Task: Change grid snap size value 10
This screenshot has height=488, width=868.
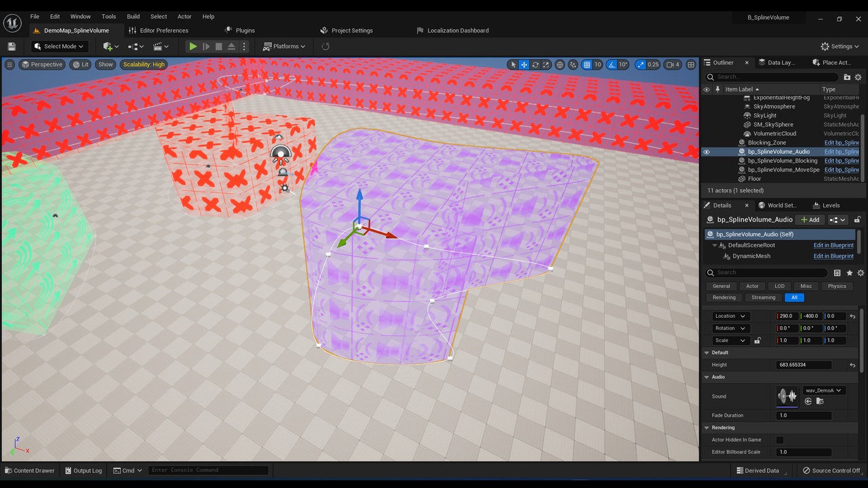Action: pyautogui.click(x=597, y=64)
